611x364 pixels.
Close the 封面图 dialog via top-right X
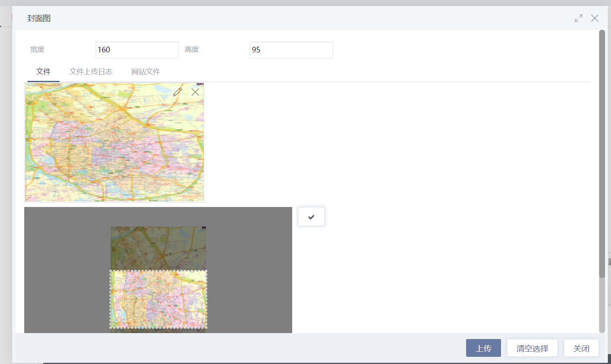click(594, 18)
